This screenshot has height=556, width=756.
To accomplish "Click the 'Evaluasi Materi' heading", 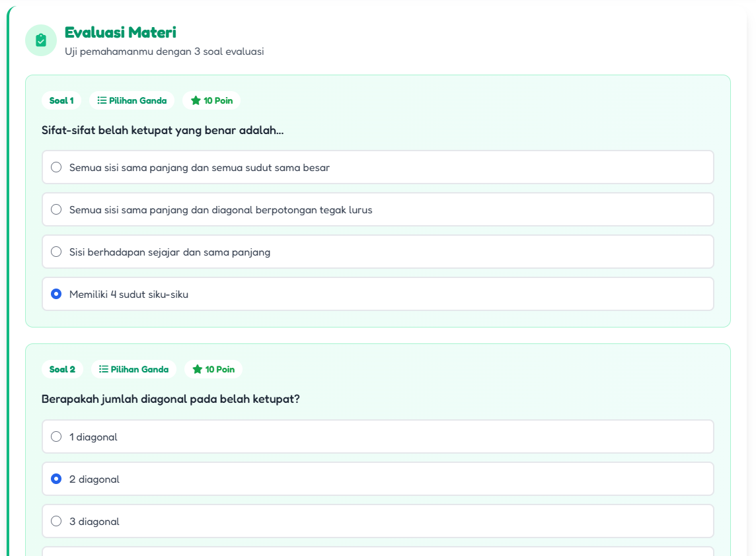I will tap(120, 32).
